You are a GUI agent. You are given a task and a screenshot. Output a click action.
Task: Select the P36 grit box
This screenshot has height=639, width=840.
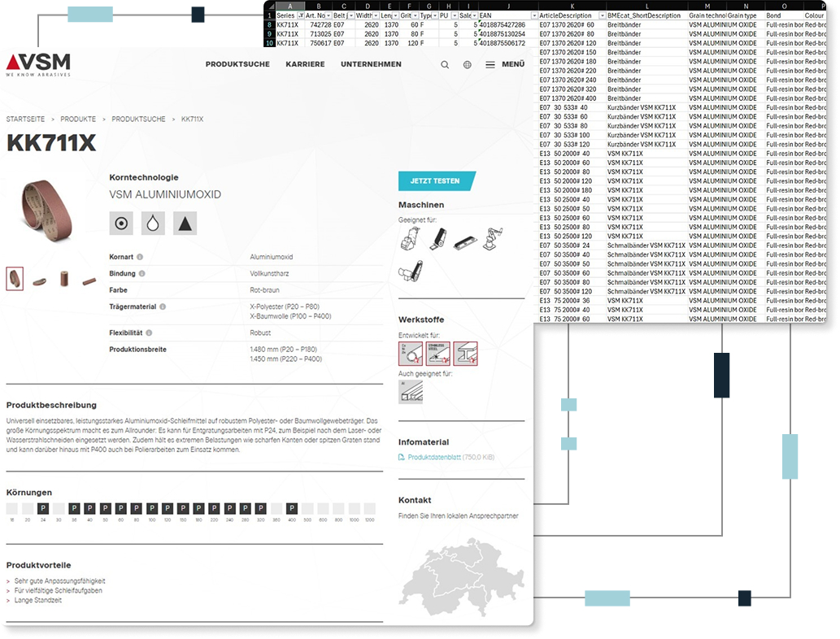click(74, 508)
